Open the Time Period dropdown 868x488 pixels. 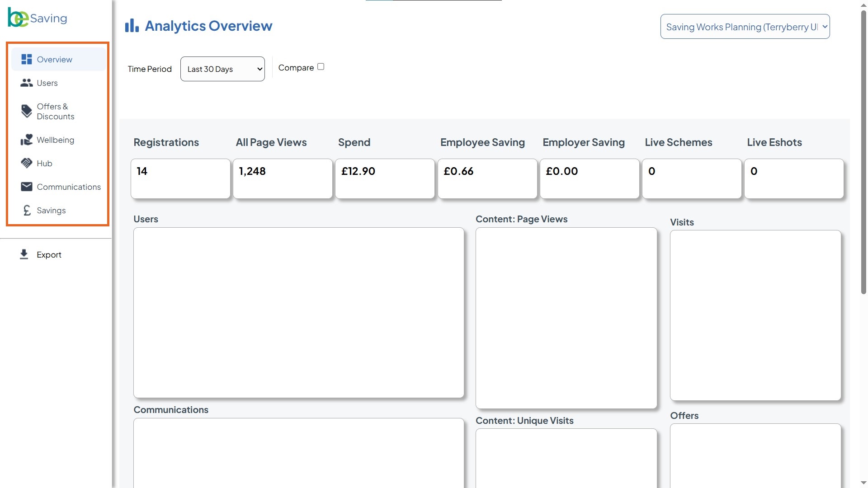(222, 69)
